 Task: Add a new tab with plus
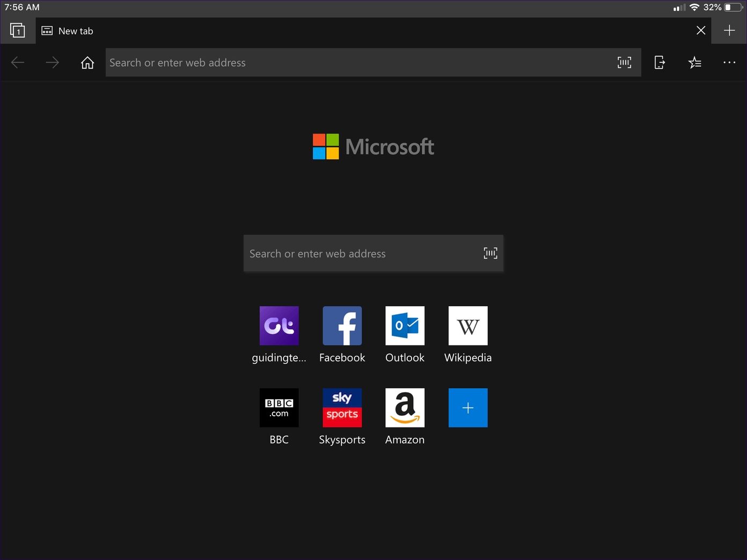(729, 31)
